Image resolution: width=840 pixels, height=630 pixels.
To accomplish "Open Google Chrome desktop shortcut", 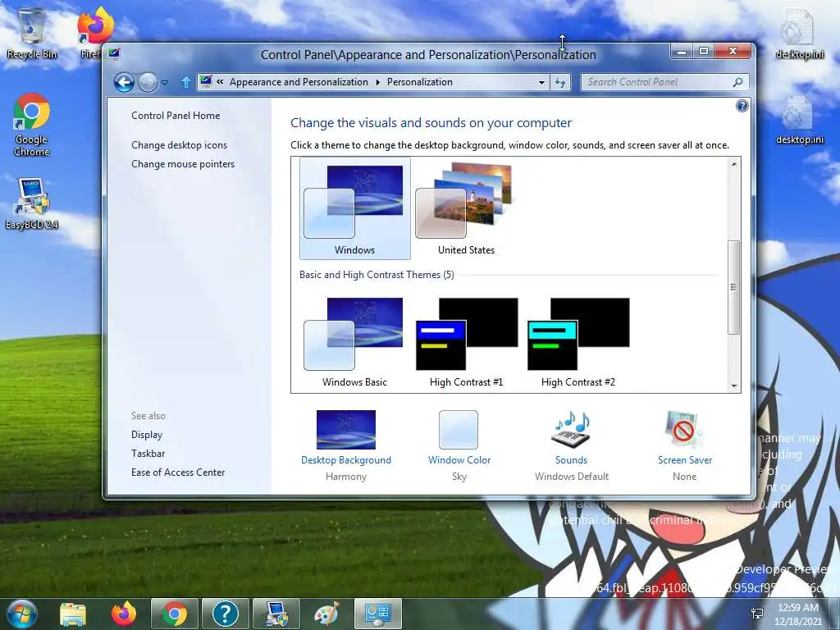I will pos(32,125).
